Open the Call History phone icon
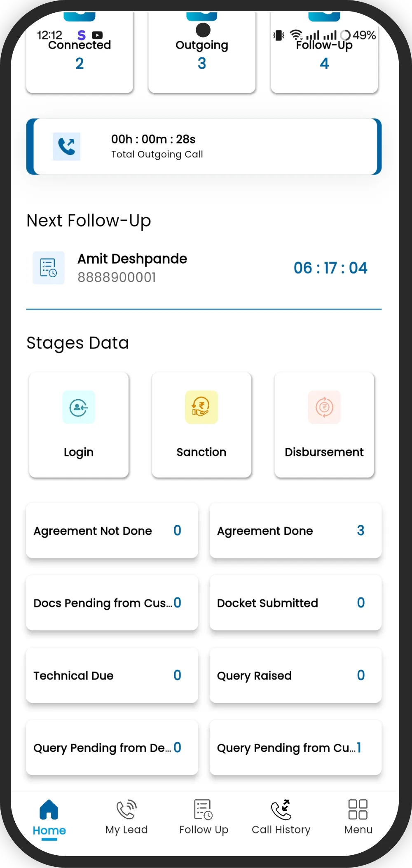This screenshot has width=412, height=868. 281,810
